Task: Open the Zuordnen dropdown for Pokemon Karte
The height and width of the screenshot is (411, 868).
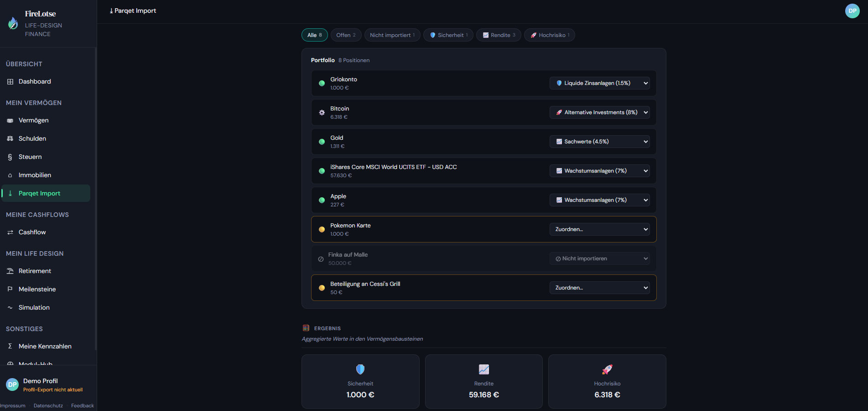Action: pos(599,229)
